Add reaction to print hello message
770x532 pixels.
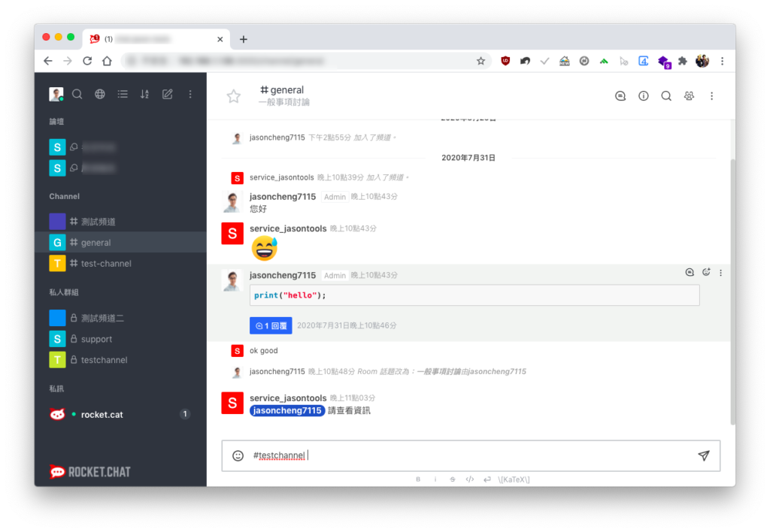(x=706, y=272)
